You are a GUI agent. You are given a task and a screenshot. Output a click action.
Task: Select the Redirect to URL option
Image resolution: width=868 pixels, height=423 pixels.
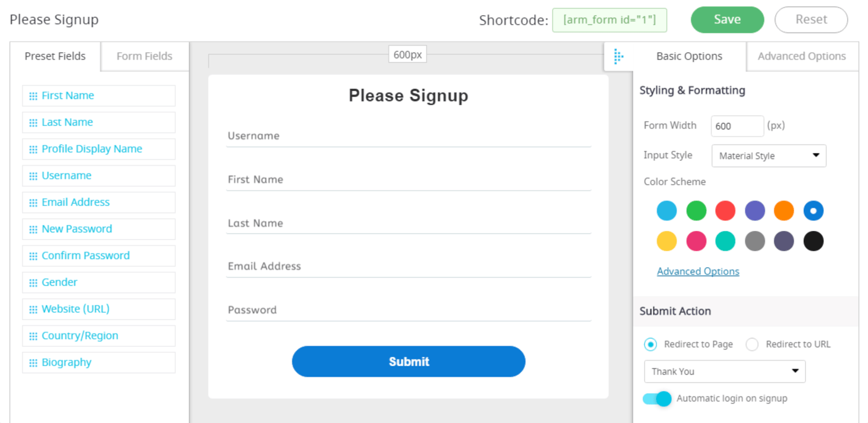tap(752, 344)
